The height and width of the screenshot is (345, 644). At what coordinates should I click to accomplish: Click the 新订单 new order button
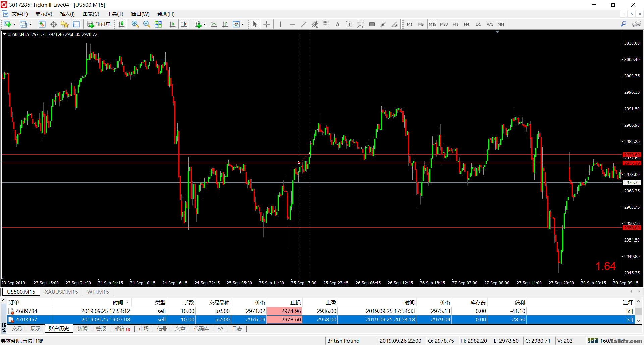pyautogui.click(x=99, y=24)
